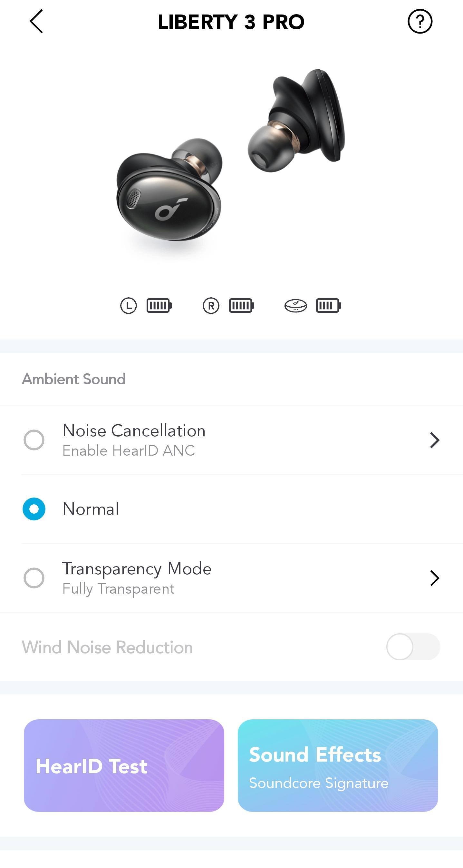This screenshot has width=463, height=868.
Task: Tap the charging case battery indicator
Action: click(x=328, y=306)
